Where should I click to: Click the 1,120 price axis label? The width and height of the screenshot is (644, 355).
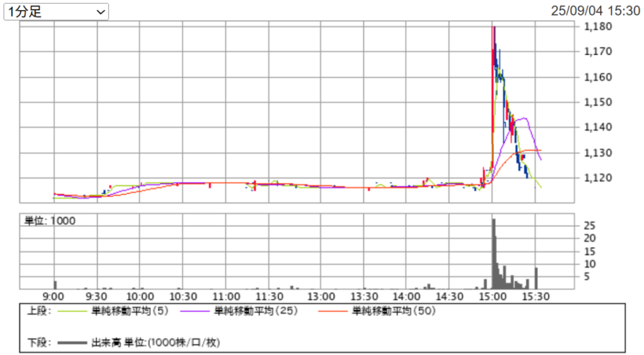coord(598,178)
